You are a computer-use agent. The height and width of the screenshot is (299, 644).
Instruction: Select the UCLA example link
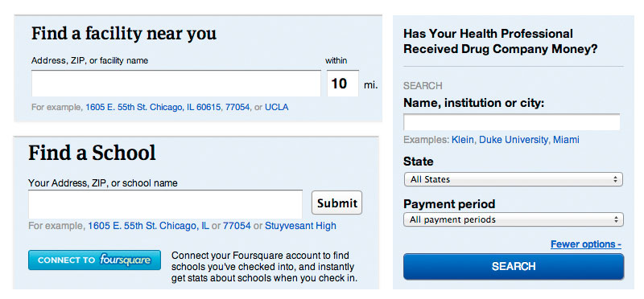(x=276, y=108)
